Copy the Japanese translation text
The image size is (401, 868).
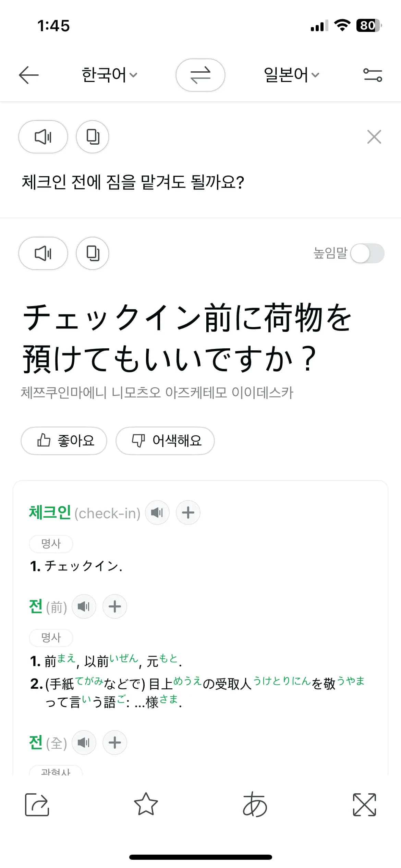92,253
